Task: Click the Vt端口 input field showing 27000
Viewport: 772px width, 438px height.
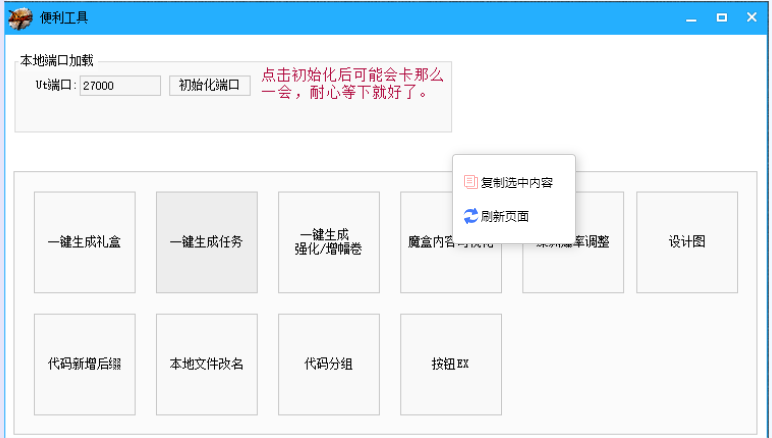Action: point(120,86)
